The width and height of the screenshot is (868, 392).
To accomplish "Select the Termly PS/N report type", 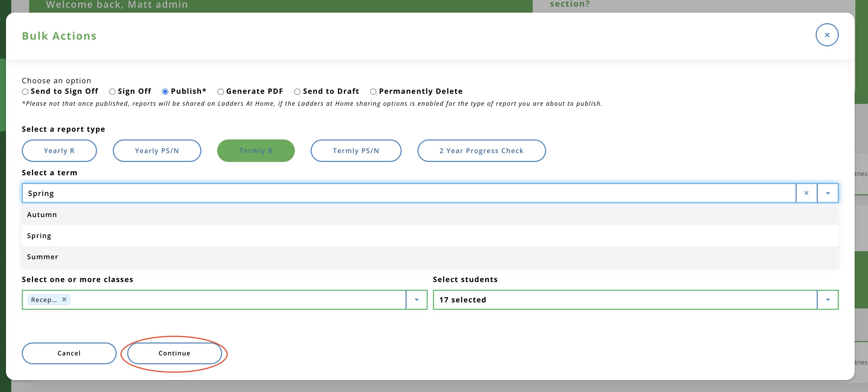I will pos(356,151).
